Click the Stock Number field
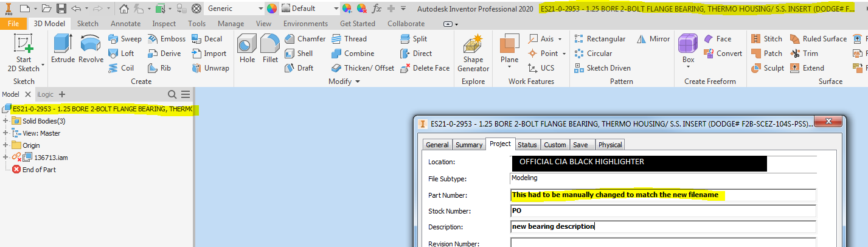This screenshot has width=868, height=247. [x=663, y=211]
